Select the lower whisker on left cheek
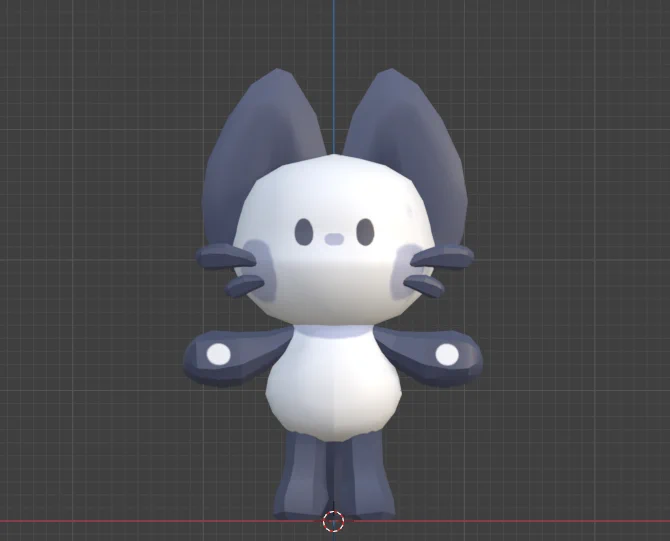This screenshot has height=541, width=670. [x=244, y=285]
